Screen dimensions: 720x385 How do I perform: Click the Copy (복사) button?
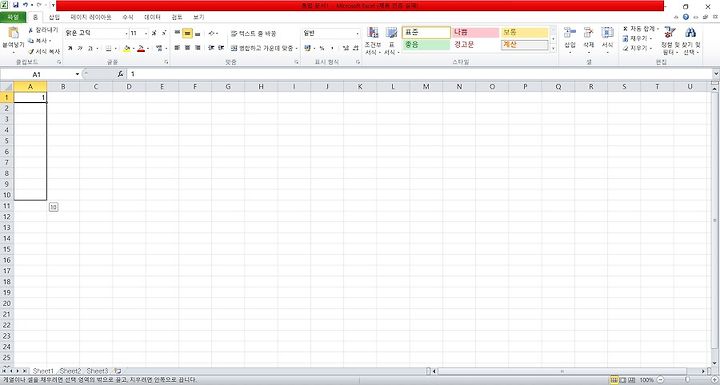38,41
